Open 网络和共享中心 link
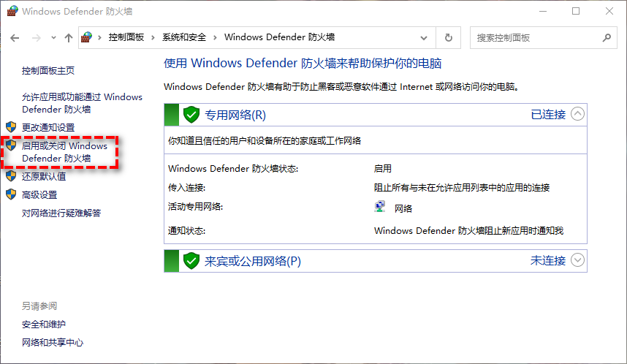Image resolution: width=627 pixels, height=364 pixels. 53,343
